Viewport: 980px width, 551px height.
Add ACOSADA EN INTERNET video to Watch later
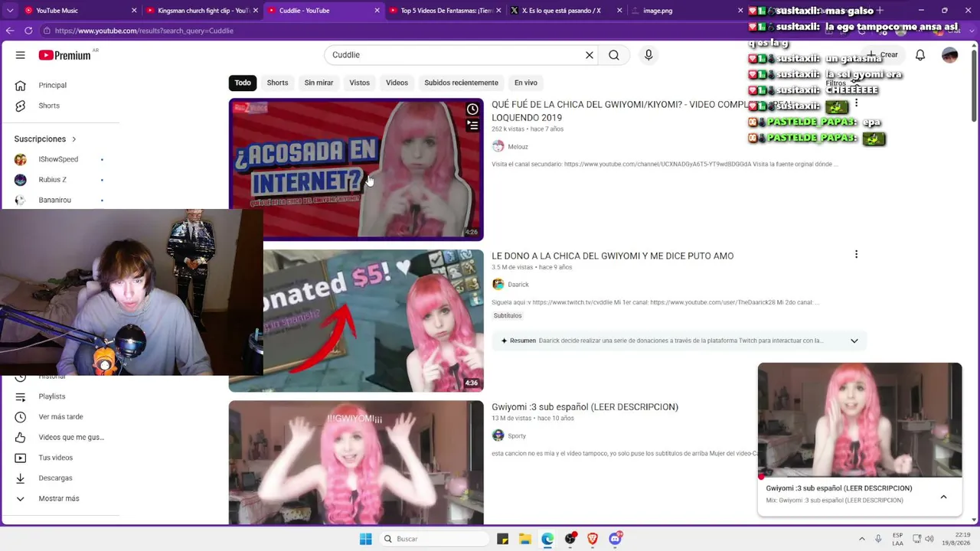point(472,109)
